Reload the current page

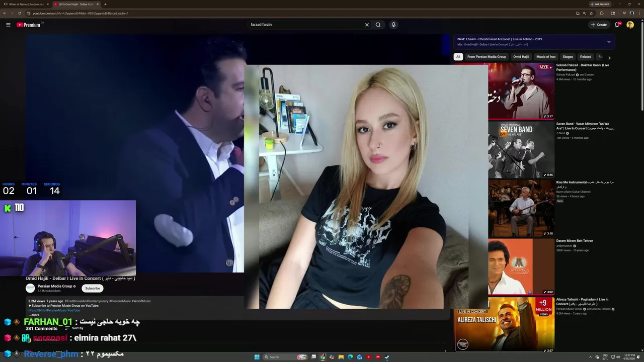tap(20, 13)
